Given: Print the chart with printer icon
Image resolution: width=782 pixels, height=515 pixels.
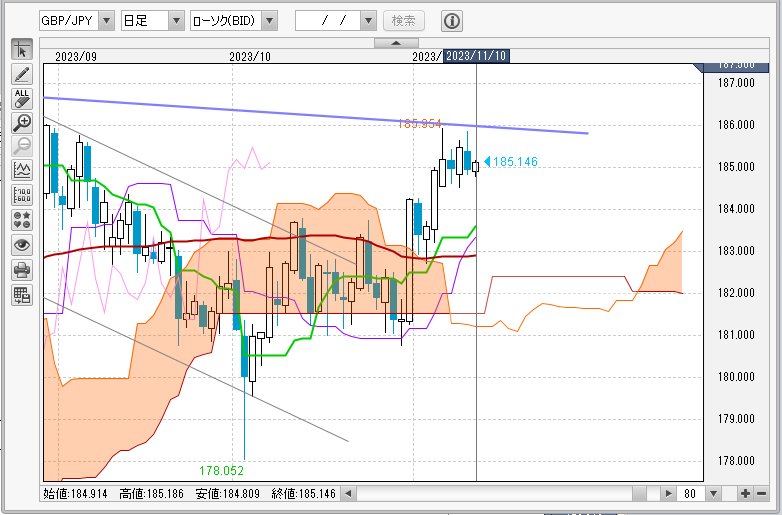Looking at the screenshot, I should [22, 270].
